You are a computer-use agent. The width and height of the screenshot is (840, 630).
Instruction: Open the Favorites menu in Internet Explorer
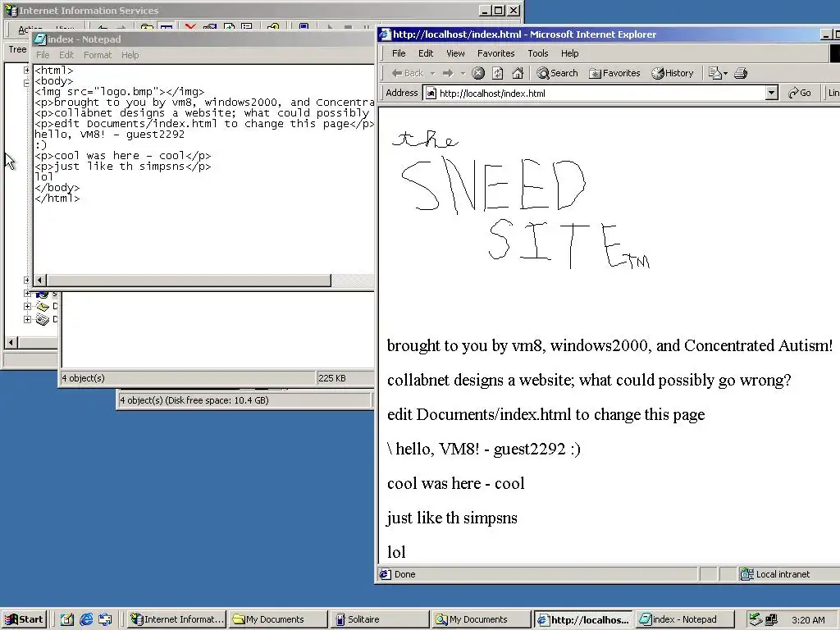496,53
